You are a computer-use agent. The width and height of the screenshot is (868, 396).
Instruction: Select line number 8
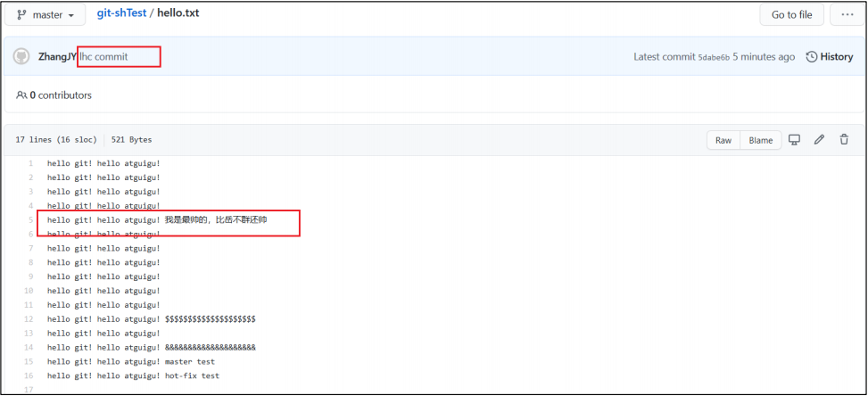pos(30,262)
